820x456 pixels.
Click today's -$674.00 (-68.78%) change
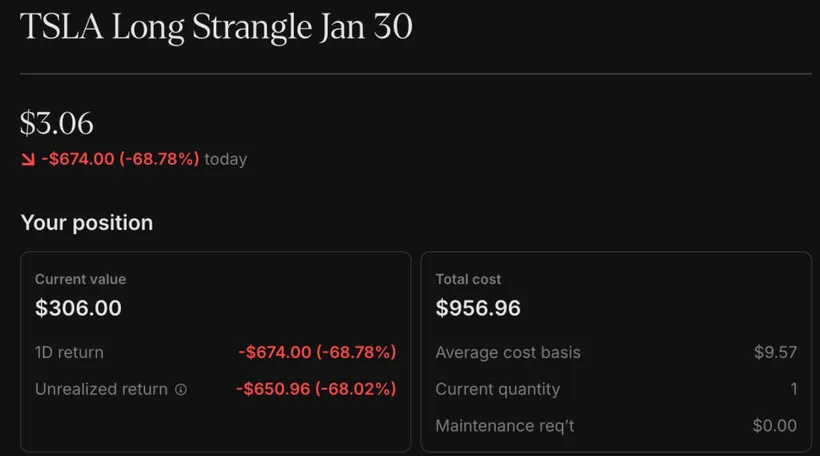120,159
